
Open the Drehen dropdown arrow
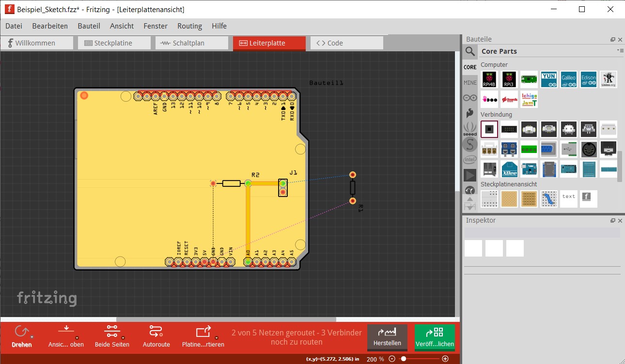[x=32, y=337]
